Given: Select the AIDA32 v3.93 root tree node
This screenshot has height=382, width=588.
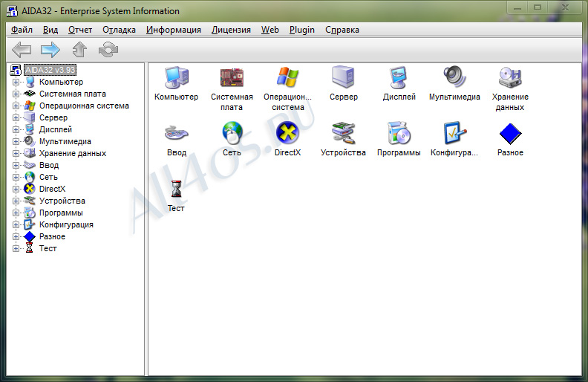Looking at the screenshot, I should tap(50, 70).
